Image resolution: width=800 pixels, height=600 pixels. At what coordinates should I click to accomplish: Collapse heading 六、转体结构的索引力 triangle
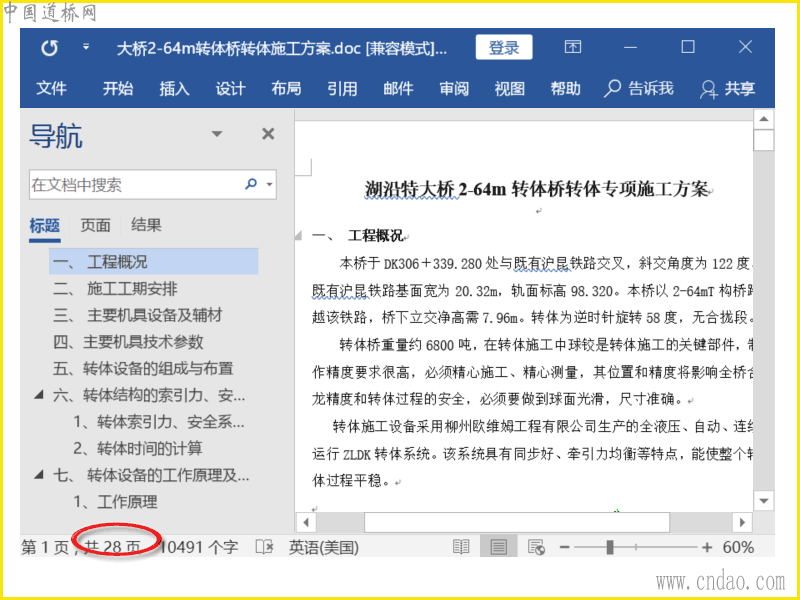point(39,395)
